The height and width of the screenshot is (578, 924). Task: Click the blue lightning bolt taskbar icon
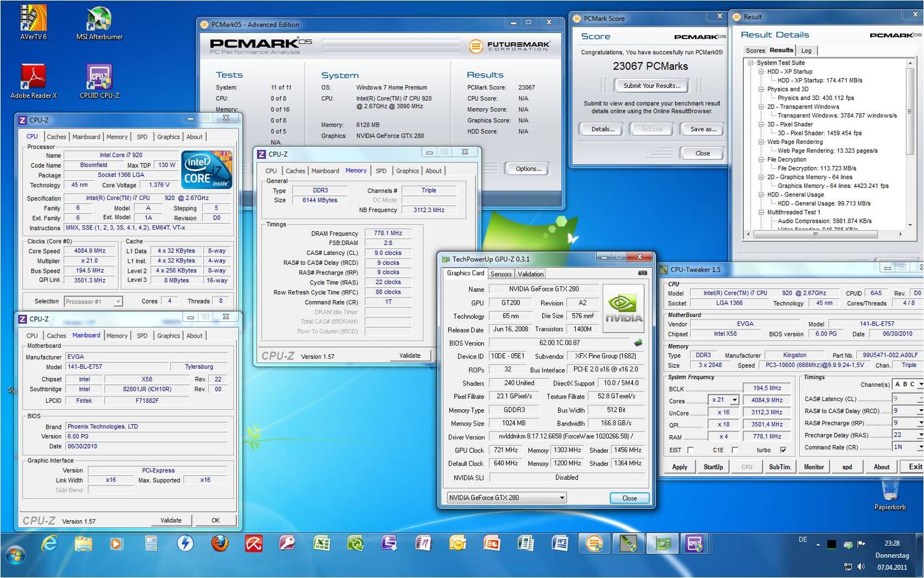pyautogui.click(x=185, y=544)
